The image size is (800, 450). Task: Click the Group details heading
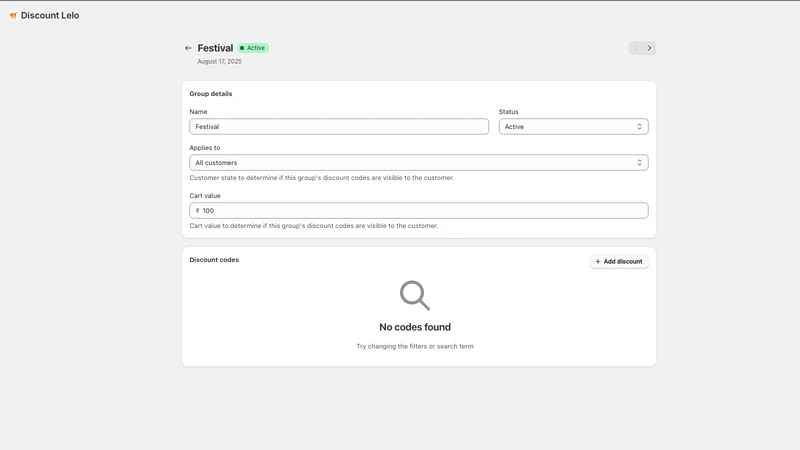click(211, 94)
